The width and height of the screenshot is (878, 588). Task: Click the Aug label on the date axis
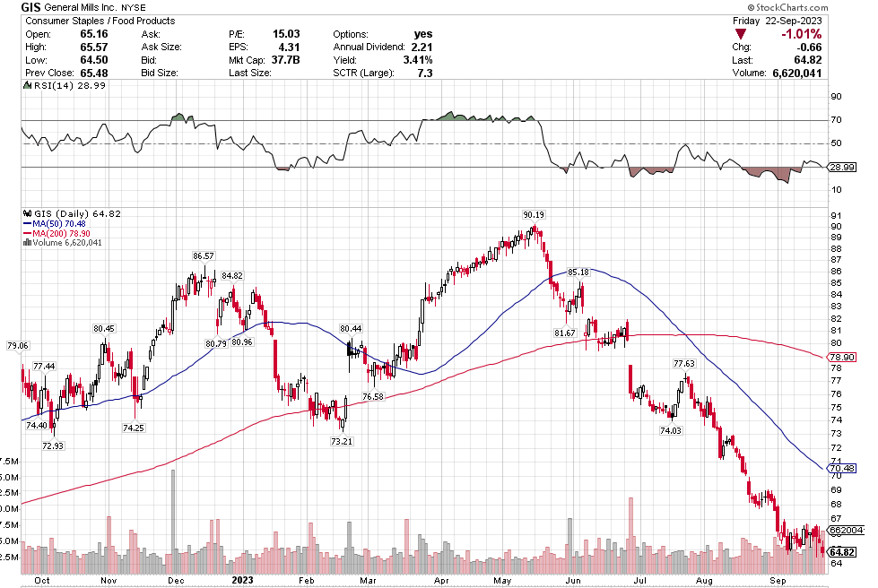click(x=706, y=580)
